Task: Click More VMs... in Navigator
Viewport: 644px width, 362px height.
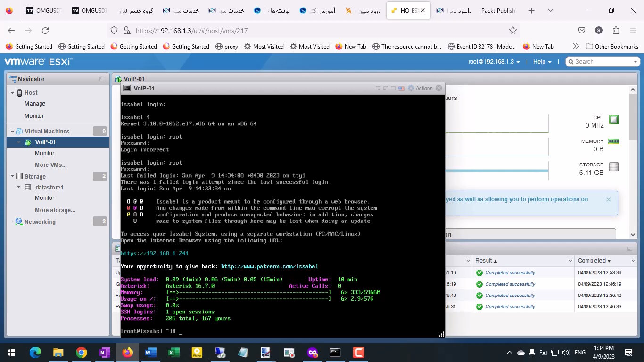Action: tap(51, 165)
